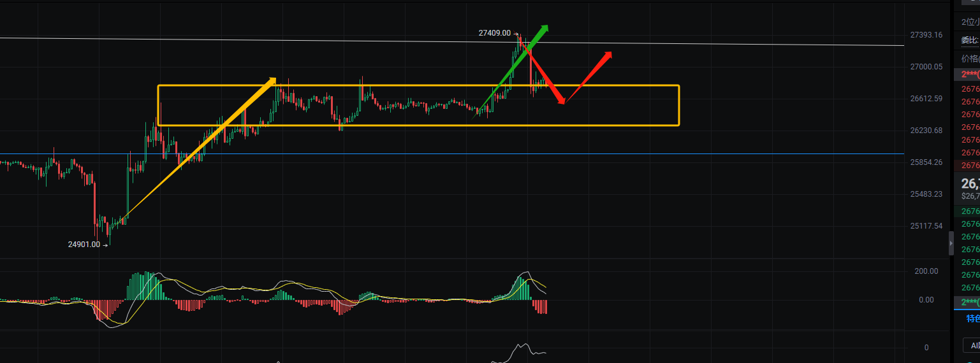Switch to the blue "特色" tab

pos(973,318)
